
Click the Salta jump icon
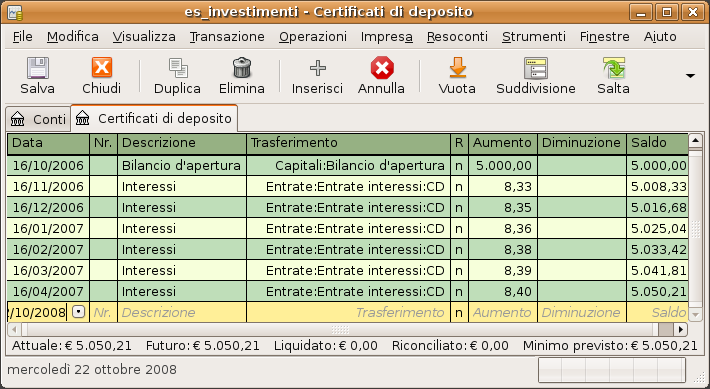[x=614, y=68]
